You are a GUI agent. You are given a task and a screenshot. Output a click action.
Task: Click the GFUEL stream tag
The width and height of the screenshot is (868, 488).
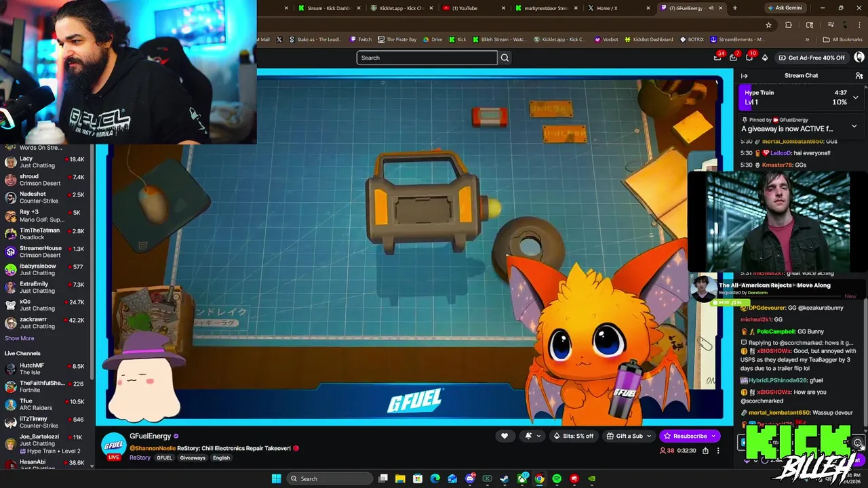(164, 458)
